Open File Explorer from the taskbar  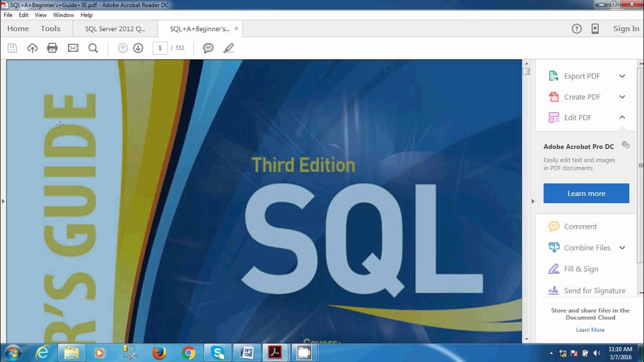coord(72,353)
